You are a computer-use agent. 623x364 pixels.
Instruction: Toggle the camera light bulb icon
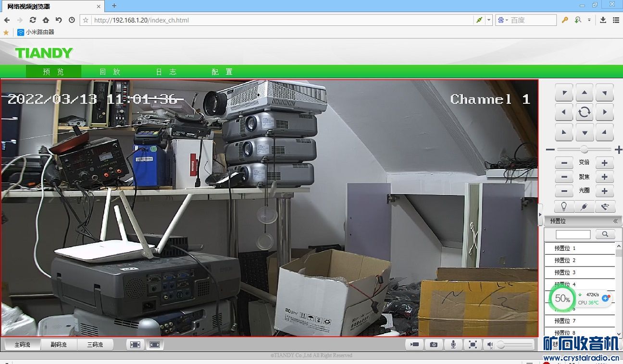tap(564, 207)
